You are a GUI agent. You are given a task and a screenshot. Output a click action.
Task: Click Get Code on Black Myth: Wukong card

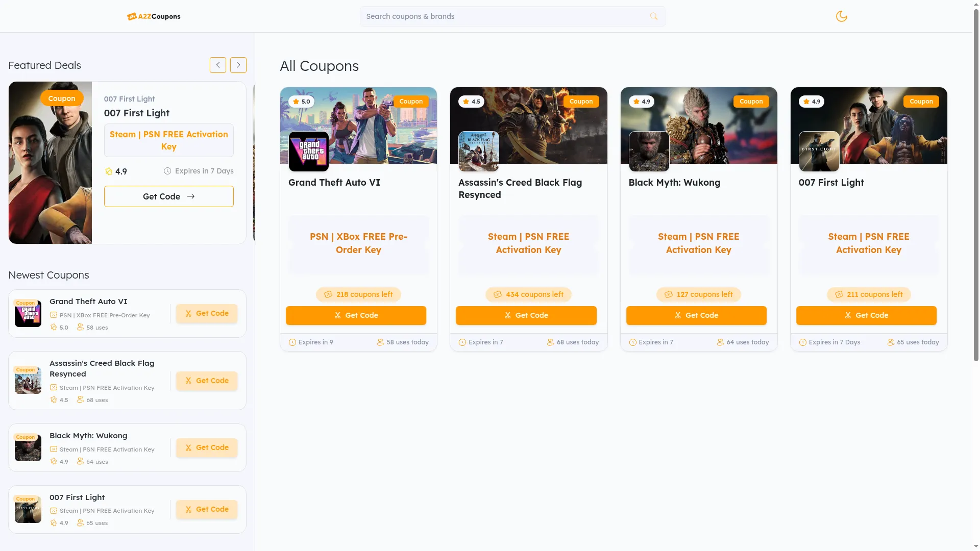click(696, 315)
